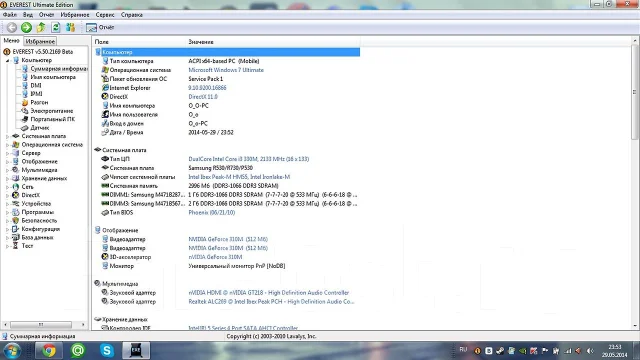The height and width of the screenshot is (360, 640).
Task: Expand the Сеть tree node
Action: (x=7, y=187)
